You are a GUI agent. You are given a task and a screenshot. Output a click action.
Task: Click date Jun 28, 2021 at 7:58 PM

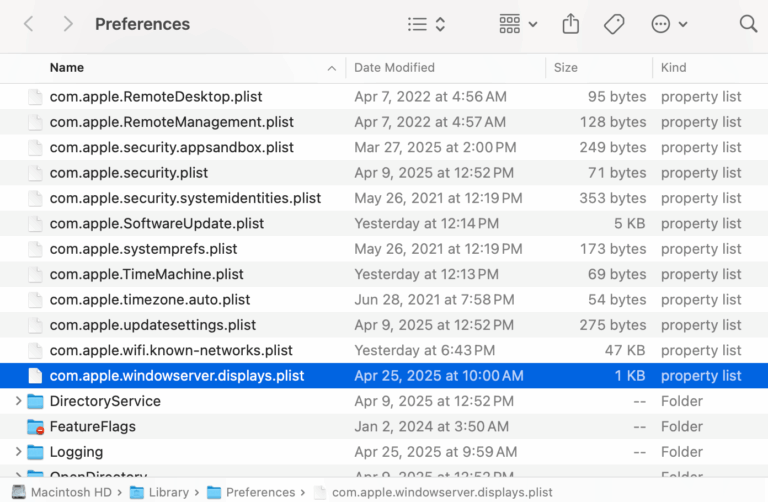tap(434, 300)
